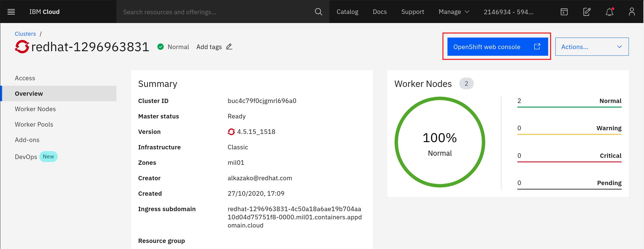Click the search magnifier icon
The width and height of the screenshot is (644, 249).
tap(318, 12)
